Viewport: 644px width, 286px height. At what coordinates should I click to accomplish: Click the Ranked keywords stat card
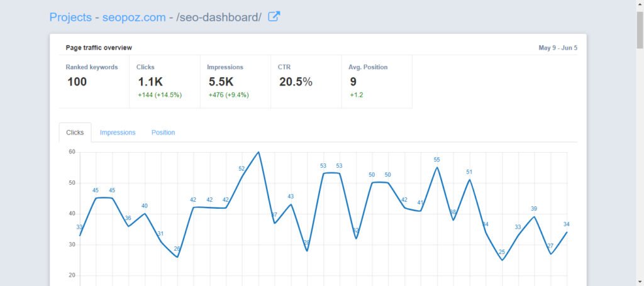pos(94,81)
